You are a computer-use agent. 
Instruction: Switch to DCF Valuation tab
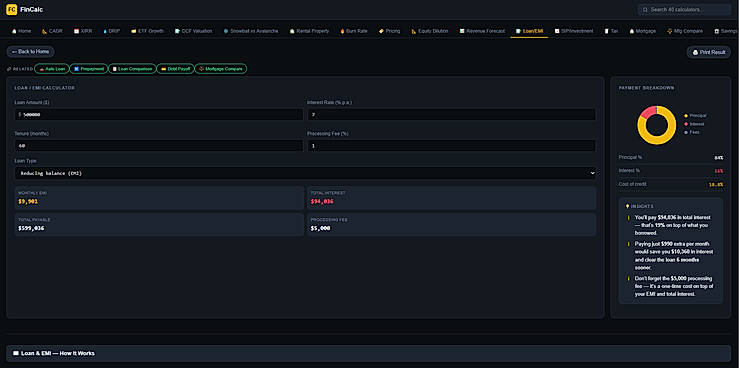pyautogui.click(x=193, y=31)
